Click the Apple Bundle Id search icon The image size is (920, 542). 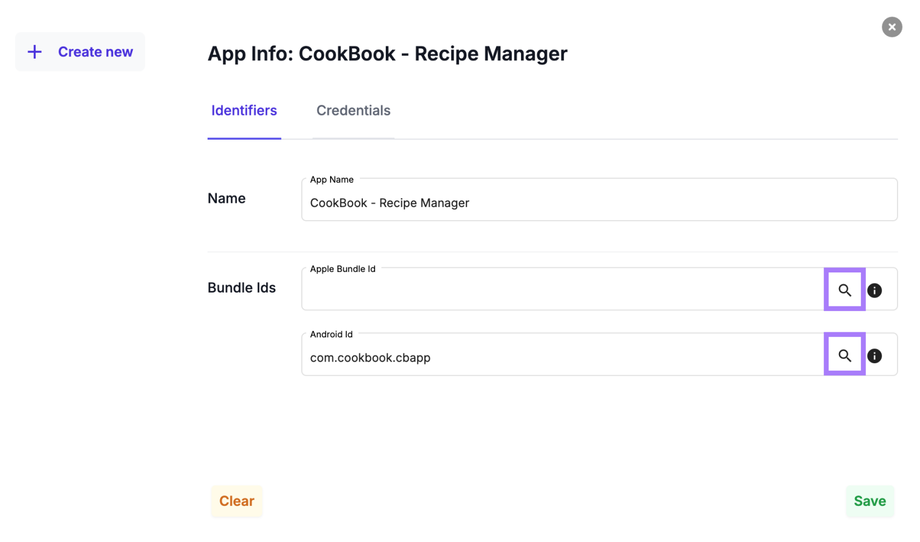845,290
